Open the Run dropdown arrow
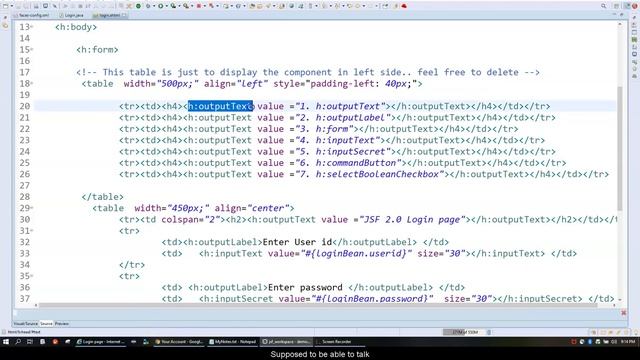640x360 pixels. pos(167,6)
